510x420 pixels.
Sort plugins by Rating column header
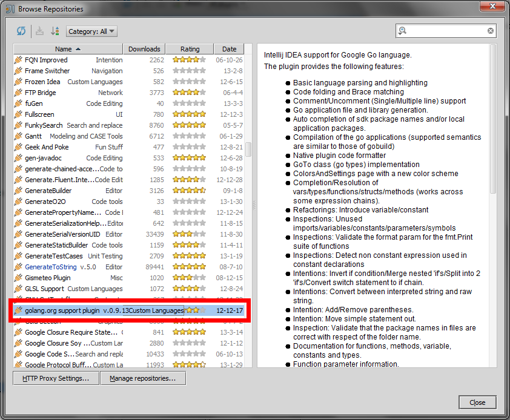[x=190, y=49]
